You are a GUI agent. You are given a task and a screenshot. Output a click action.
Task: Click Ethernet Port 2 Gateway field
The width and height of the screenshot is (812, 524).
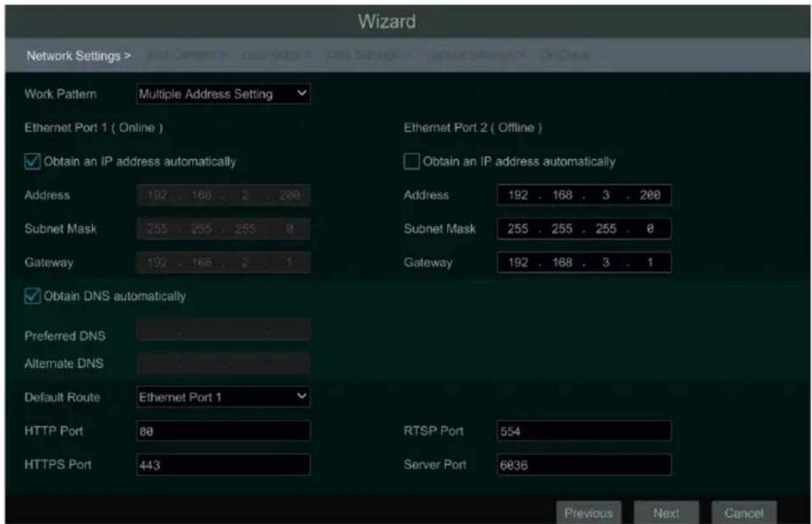[584, 262]
